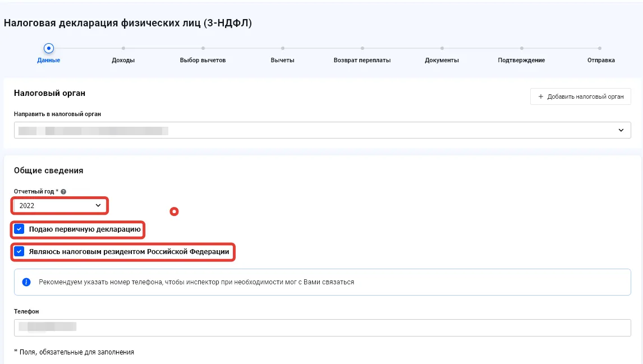The width and height of the screenshot is (643, 364).
Task: Open the Отчетный год 2022 dropdown
Action: coord(59,205)
